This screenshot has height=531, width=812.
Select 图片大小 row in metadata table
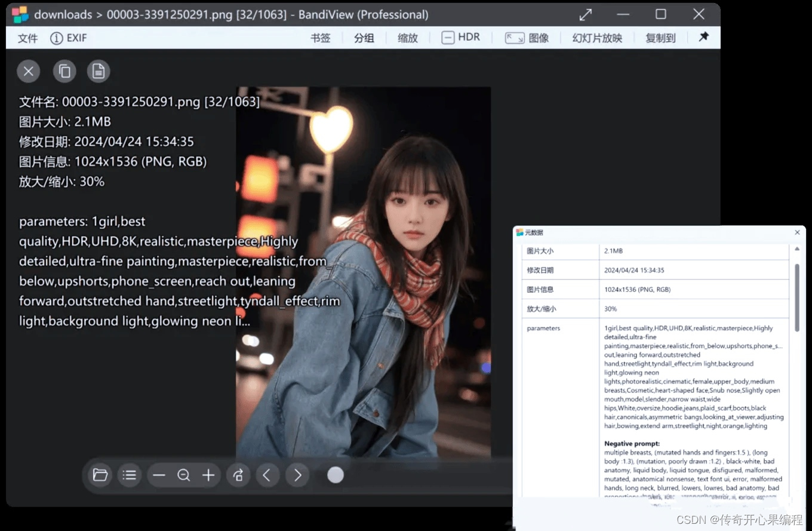656,251
